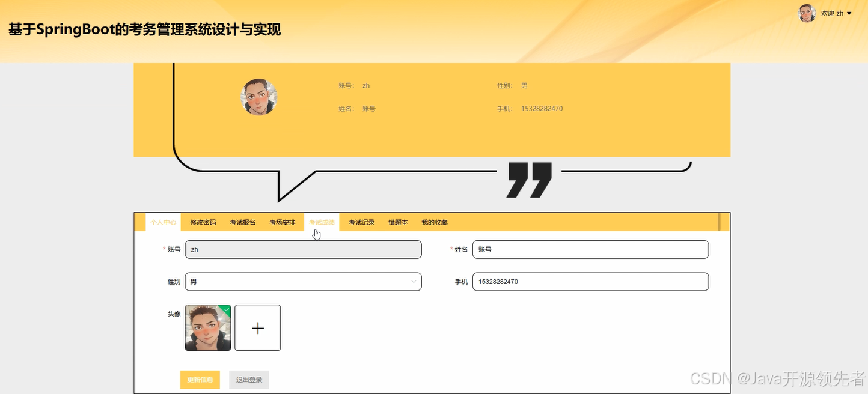This screenshot has width=868, height=394.
Task: Click the user avatar image in the top header
Action: coord(806,13)
